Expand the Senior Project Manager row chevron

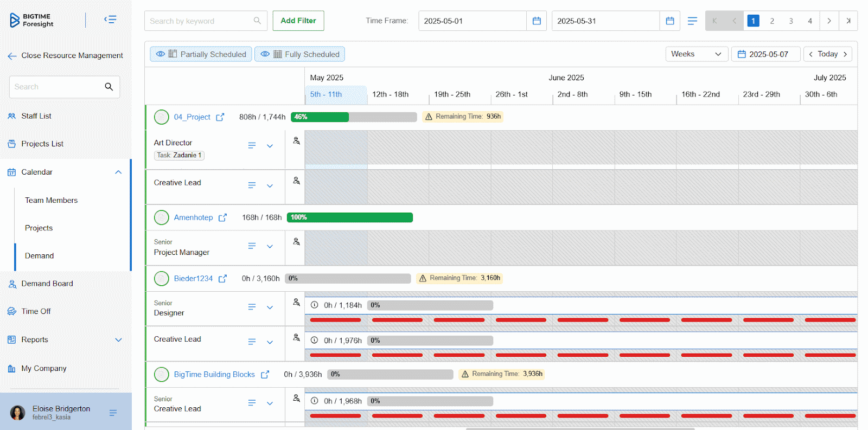[x=270, y=246]
